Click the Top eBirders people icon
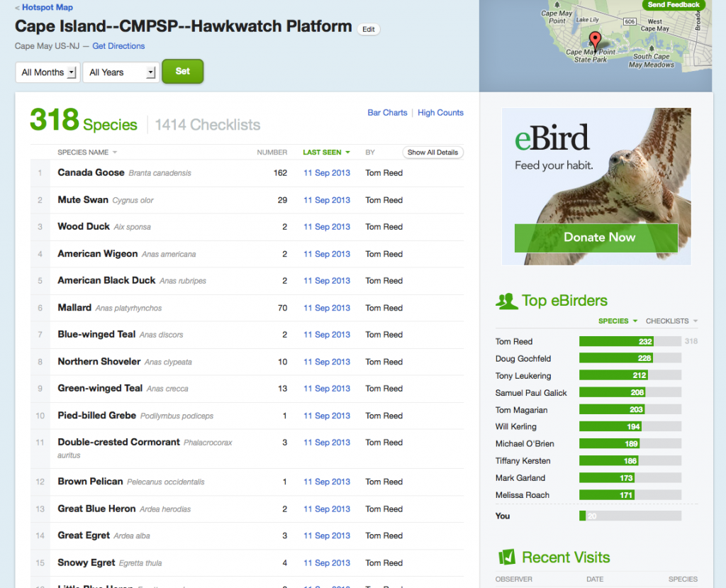Screen dimensions: 726x588 [x=506, y=301]
